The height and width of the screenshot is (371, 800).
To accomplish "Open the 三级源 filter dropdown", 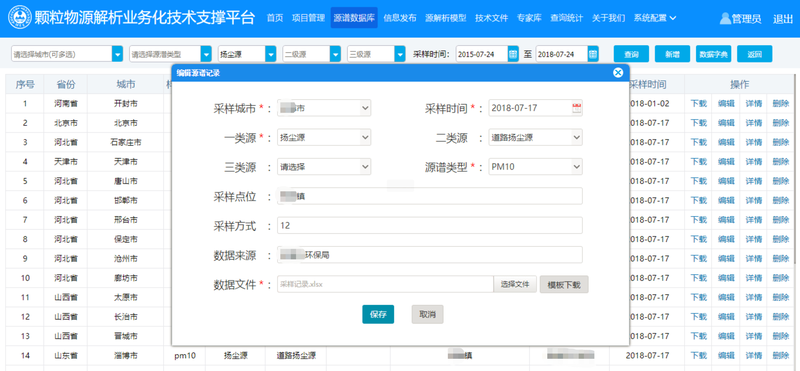I will click(376, 54).
